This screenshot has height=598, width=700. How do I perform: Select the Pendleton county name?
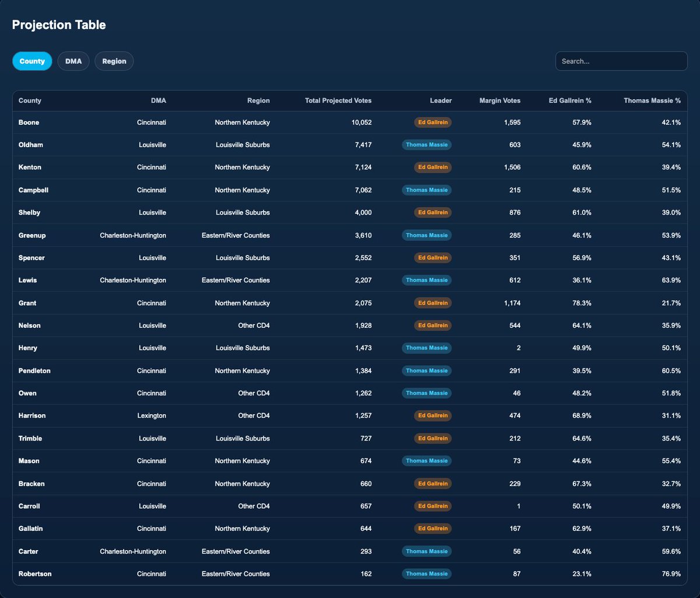[34, 370]
